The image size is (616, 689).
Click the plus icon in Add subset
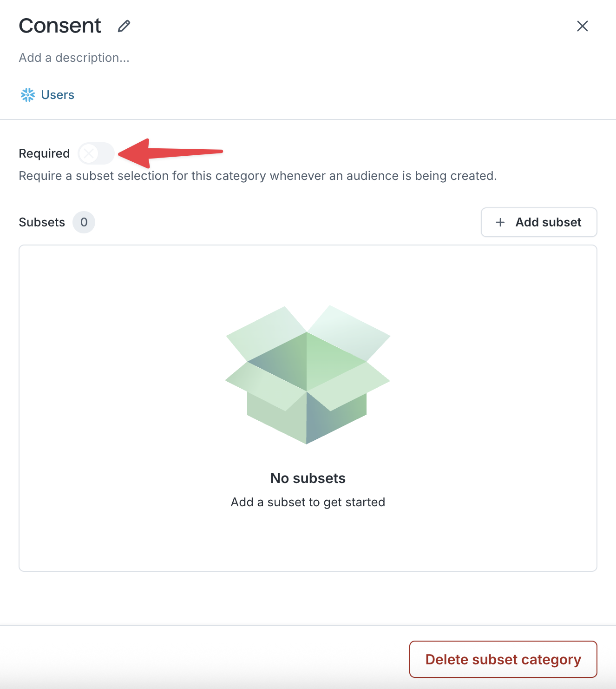(500, 222)
